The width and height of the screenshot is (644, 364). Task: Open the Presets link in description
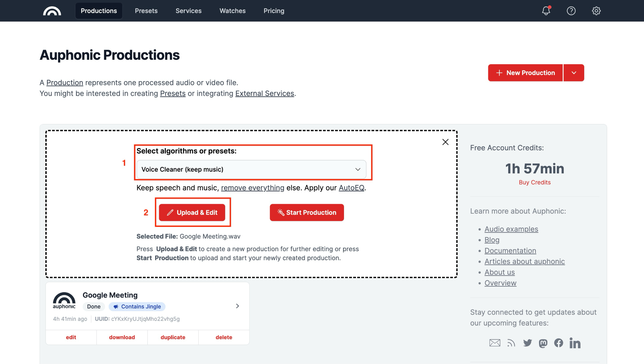(x=173, y=93)
